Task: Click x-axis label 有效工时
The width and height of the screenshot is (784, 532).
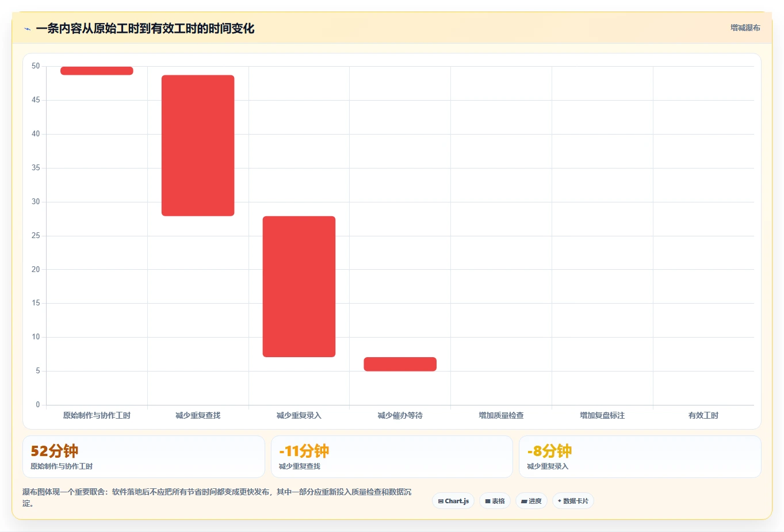Action: (x=703, y=415)
